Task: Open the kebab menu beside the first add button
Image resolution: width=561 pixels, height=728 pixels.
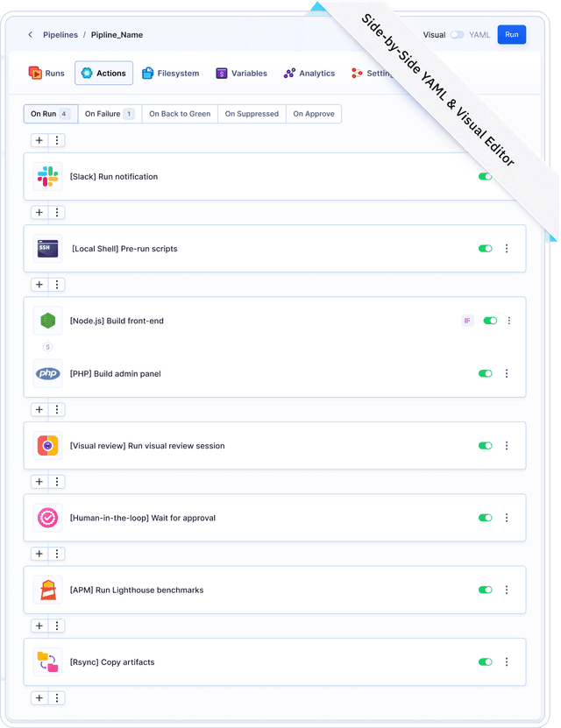Action: point(57,140)
